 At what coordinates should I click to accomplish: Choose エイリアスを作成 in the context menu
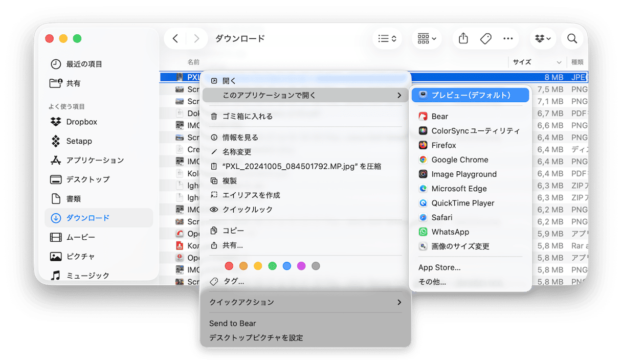pos(305,195)
